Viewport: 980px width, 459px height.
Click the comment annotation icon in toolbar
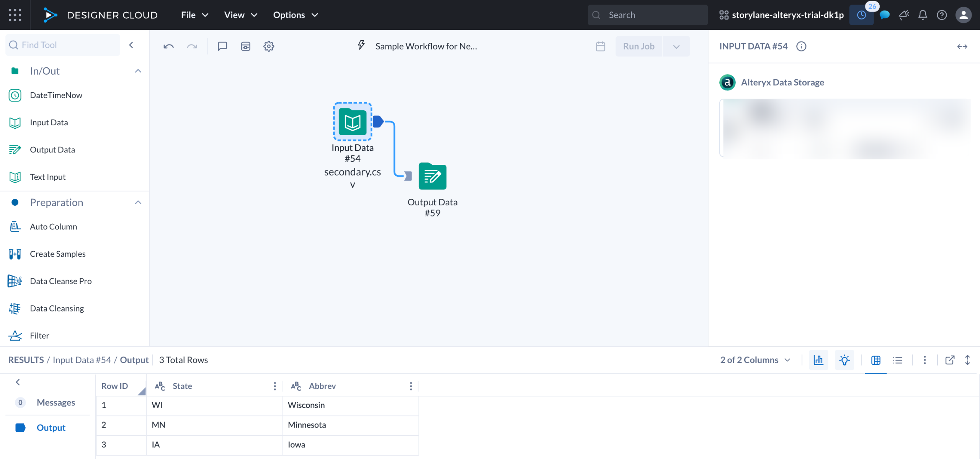(222, 46)
